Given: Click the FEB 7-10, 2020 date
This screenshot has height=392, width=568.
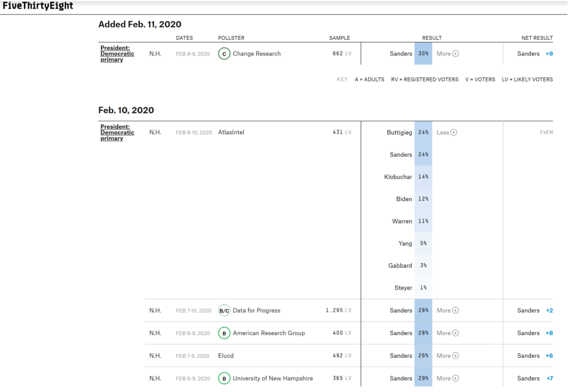Looking at the screenshot, I should coord(194,311).
